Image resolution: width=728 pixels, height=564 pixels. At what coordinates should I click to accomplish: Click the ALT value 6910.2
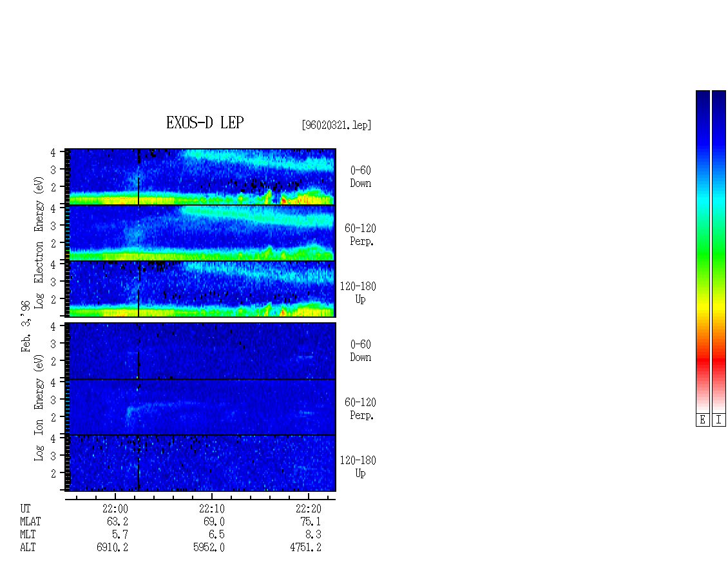[112, 547]
